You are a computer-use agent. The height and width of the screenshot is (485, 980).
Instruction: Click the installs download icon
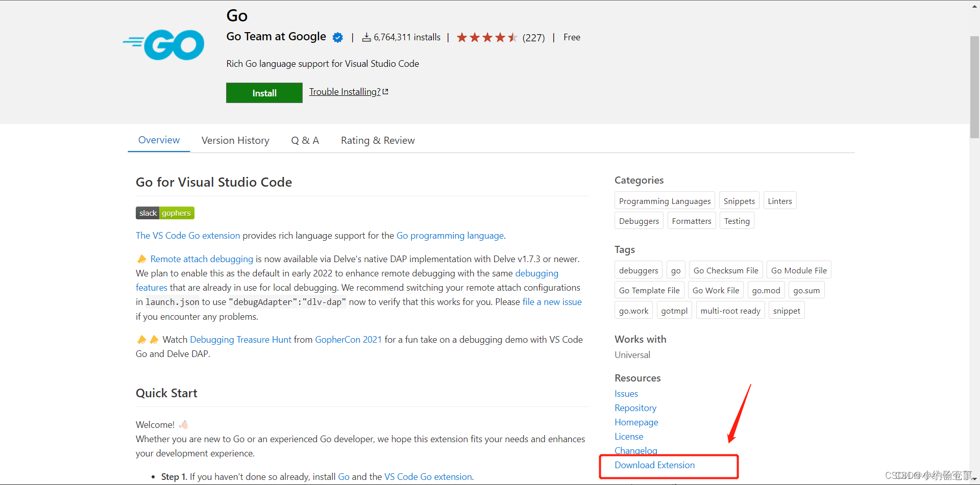366,37
